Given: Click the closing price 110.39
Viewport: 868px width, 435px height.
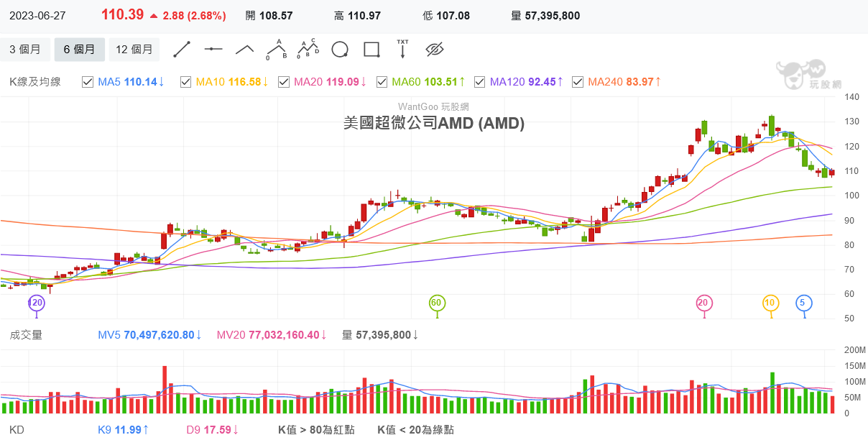Looking at the screenshot, I should [x=122, y=14].
